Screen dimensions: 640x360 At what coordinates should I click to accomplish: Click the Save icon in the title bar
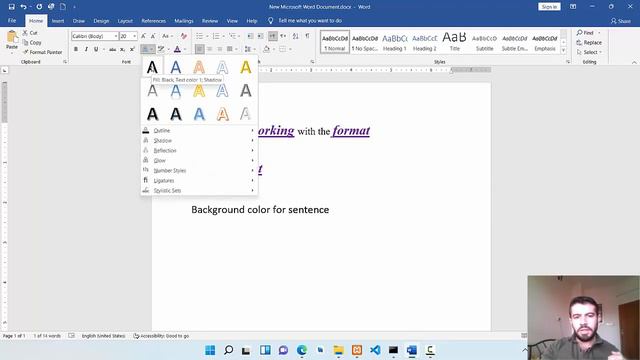11,7
